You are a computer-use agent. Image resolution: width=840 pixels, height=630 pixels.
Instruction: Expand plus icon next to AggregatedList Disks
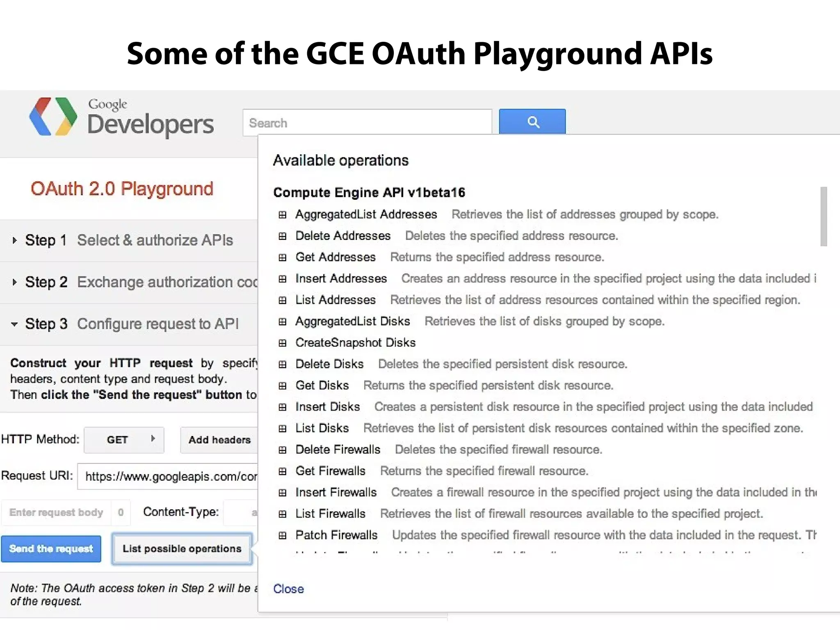pyautogui.click(x=282, y=321)
